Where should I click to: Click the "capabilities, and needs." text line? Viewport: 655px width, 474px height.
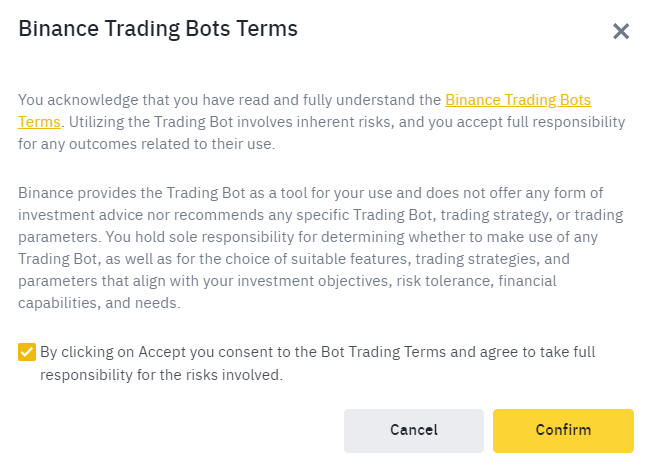tap(100, 304)
